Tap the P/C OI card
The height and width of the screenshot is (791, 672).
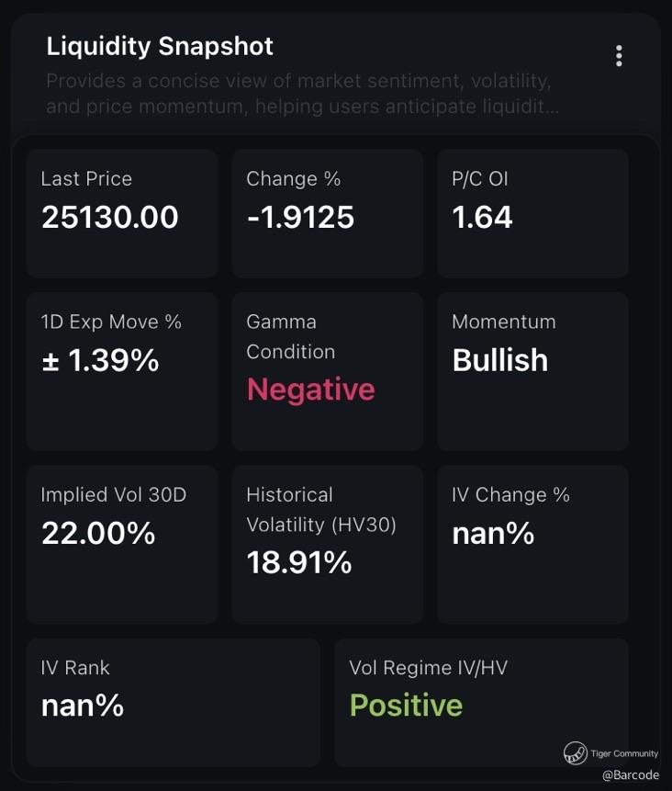[532, 213]
